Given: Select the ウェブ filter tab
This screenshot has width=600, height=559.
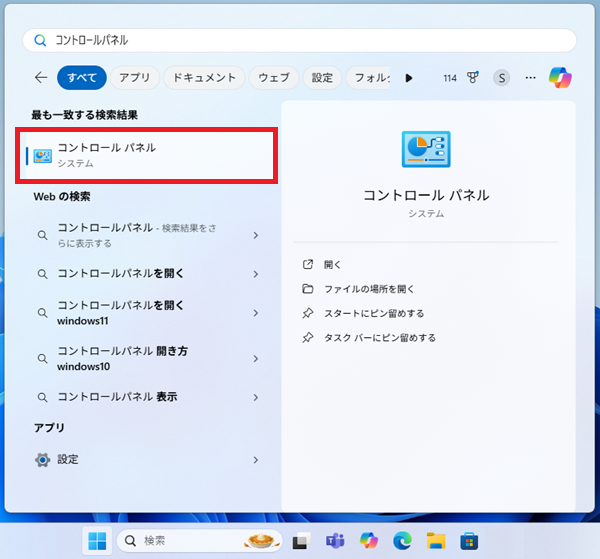Looking at the screenshot, I should tap(274, 78).
